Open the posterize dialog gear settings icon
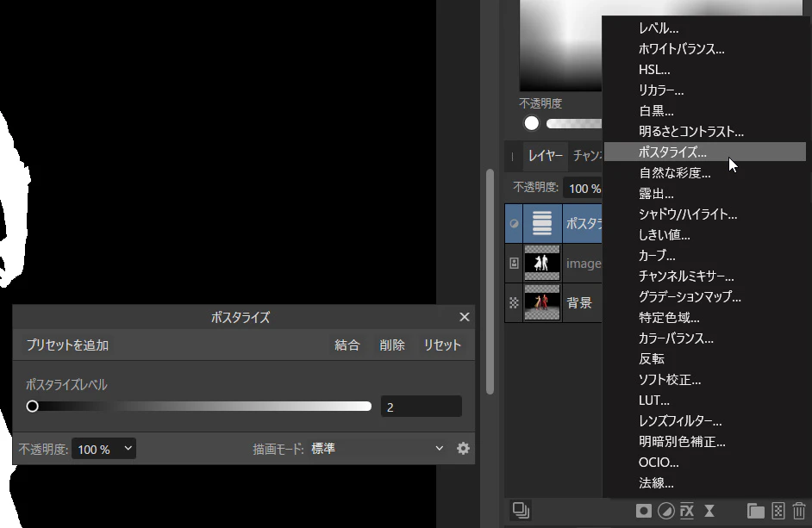This screenshot has height=528, width=812. [463, 448]
